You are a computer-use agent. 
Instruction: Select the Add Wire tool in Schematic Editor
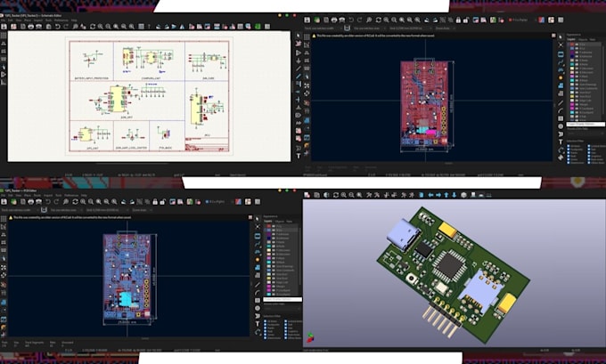click(x=299, y=69)
